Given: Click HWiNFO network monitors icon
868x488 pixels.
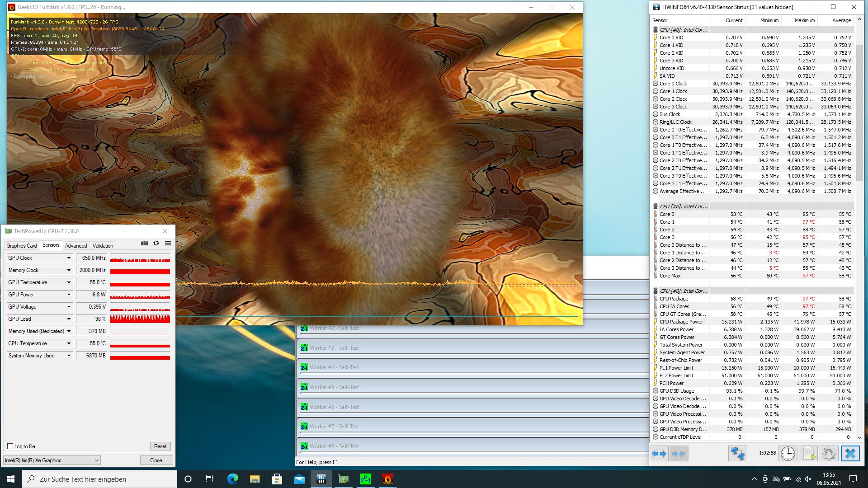Looking at the screenshot, I should [x=737, y=453].
